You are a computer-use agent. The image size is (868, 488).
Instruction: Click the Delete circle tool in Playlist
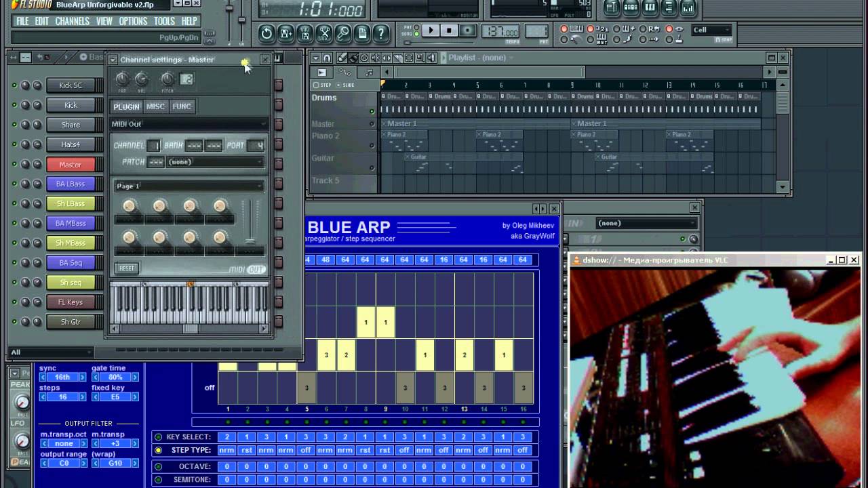[364, 58]
